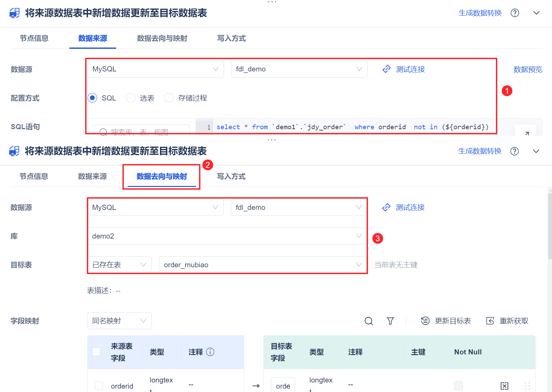Click the orderid source field cell
Image resolution: width=552 pixels, height=392 pixels.
(122, 386)
